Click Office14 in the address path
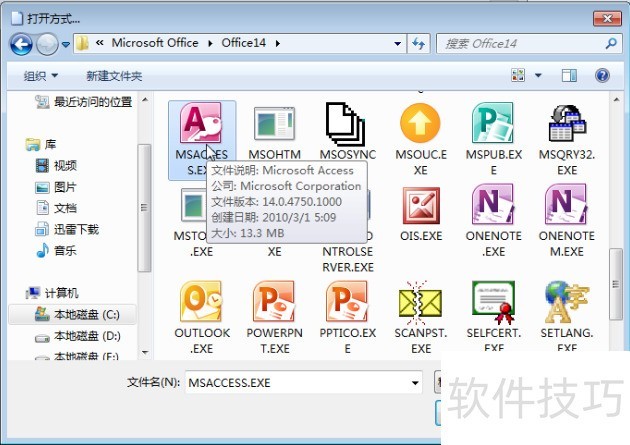 coord(243,43)
